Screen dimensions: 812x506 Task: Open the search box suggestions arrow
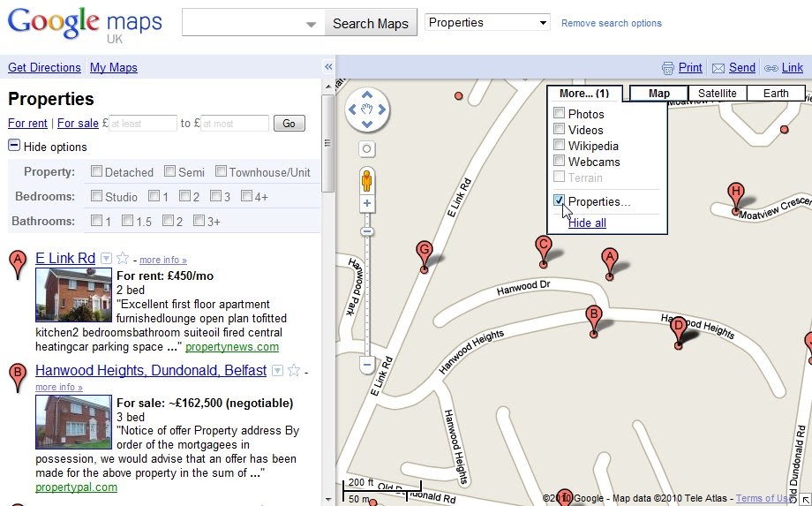point(311,24)
